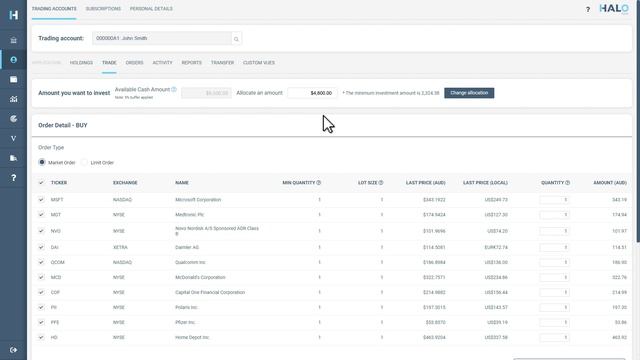Image resolution: width=640 pixels, height=360 pixels.
Task: Click the help question mark in top bar
Action: (588, 9)
